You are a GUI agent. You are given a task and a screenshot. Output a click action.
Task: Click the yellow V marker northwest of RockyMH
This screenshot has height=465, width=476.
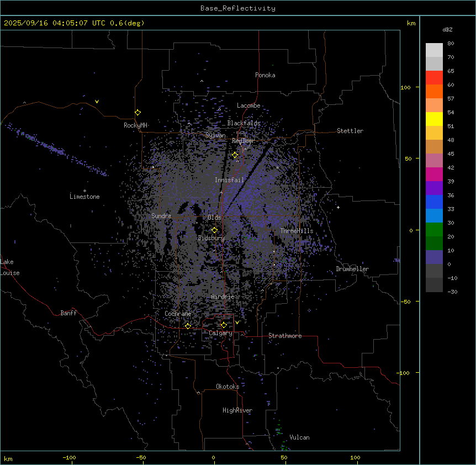pyautogui.click(x=97, y=102)
